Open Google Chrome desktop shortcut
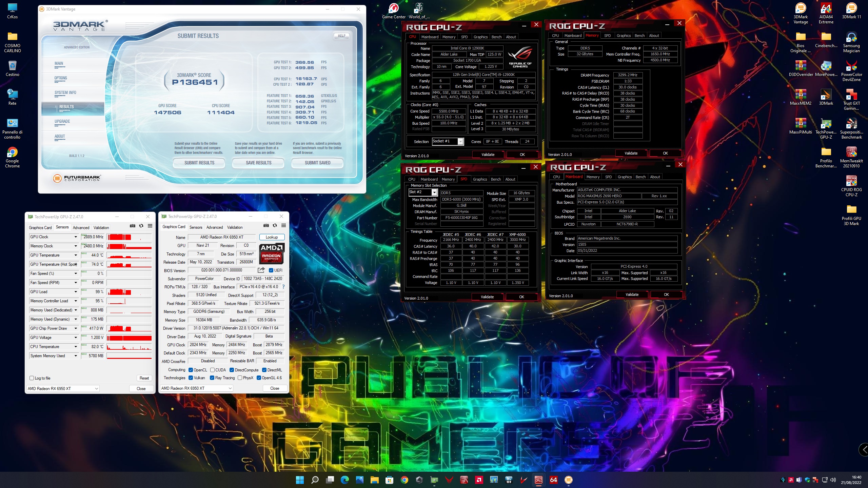 coord(12,157)
